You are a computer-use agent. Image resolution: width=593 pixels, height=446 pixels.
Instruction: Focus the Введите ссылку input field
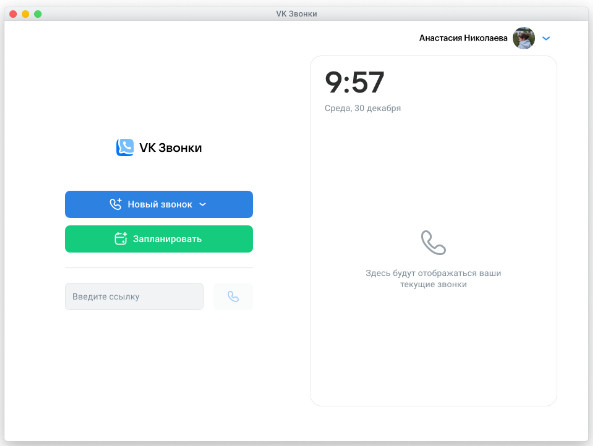pyautogui.click(x=134, y=297)
